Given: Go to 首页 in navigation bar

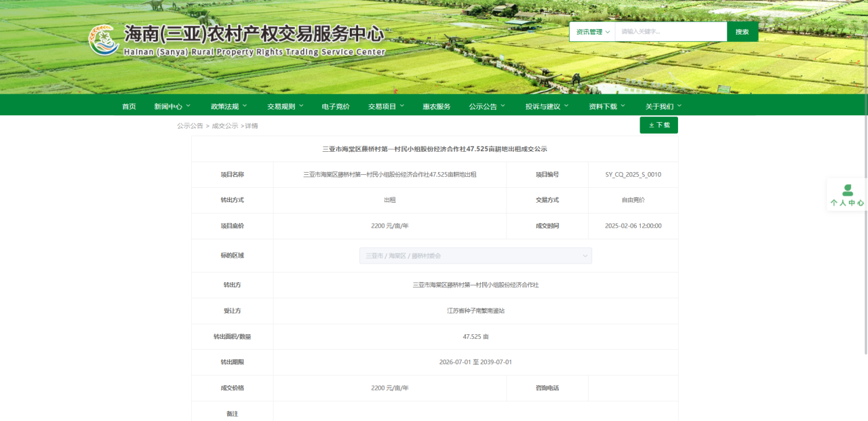Looking at the screenshot, I should (129, 106).
